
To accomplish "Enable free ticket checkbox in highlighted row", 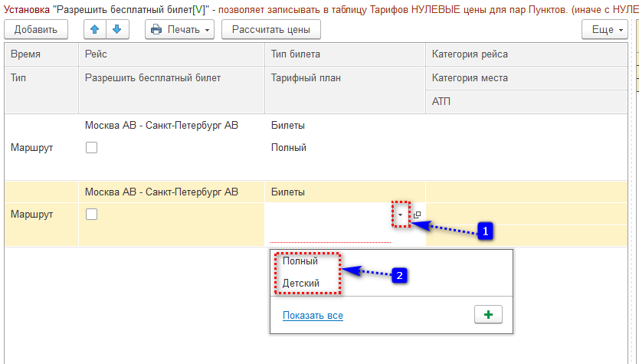I will pyautogui.click(x=92, y=215).
